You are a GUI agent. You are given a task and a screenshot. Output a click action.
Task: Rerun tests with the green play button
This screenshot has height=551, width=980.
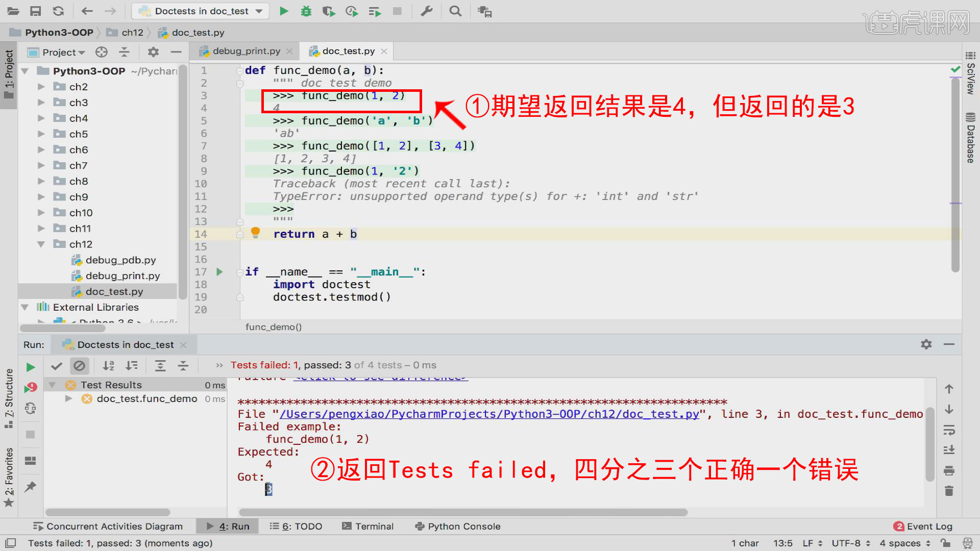click(30, 366)
